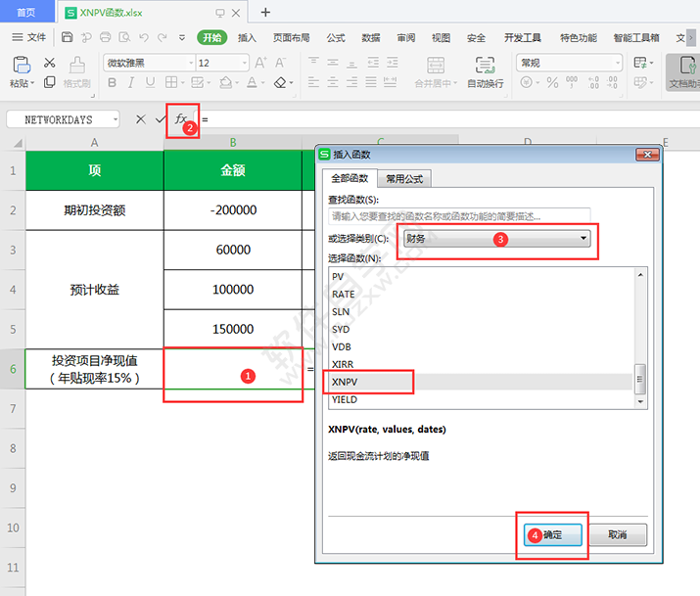The height and width of the screenshot is (596, 700).
Task: Click 确定 button in insert function dialog
Action: [553, 534]
